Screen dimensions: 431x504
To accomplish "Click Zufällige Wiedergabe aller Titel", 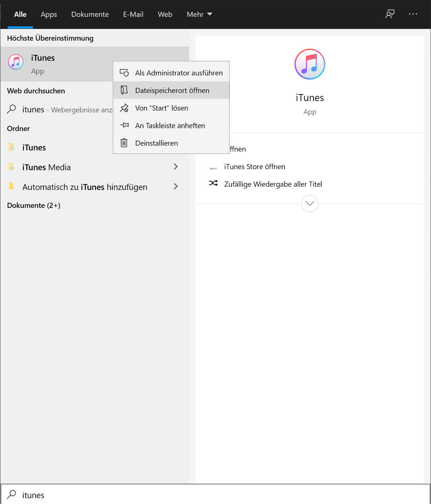I will (x=273, y=184).
